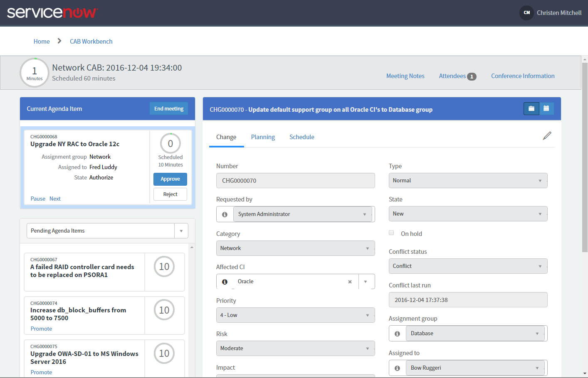Open the Category dropdown showing Network
This screenshot has height=378, width=588.
pos(295,248)
